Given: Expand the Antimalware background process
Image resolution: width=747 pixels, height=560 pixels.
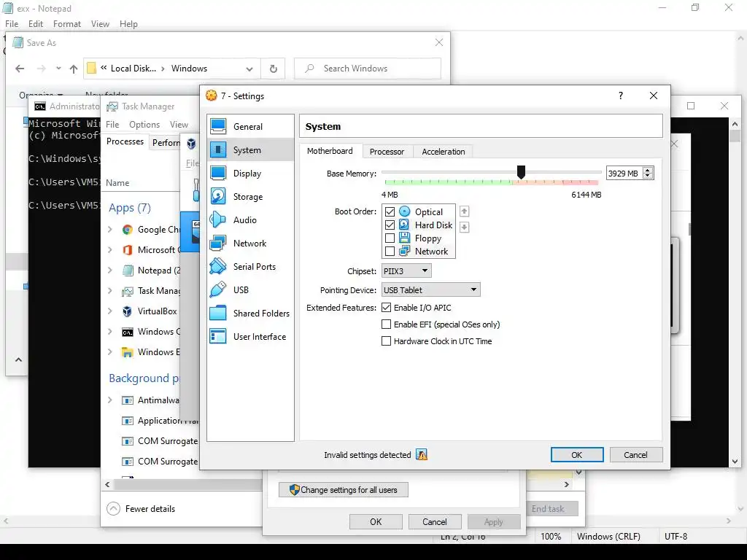Looking at the screenshot, I should (110, 400).
